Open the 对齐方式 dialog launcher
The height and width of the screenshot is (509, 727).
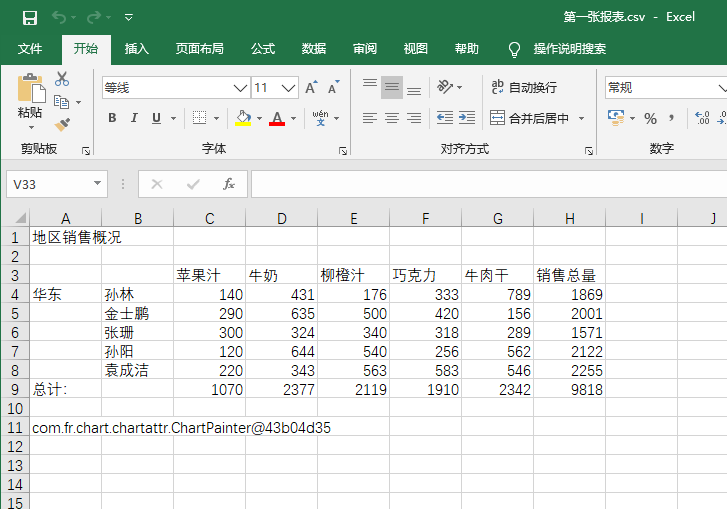589,151
